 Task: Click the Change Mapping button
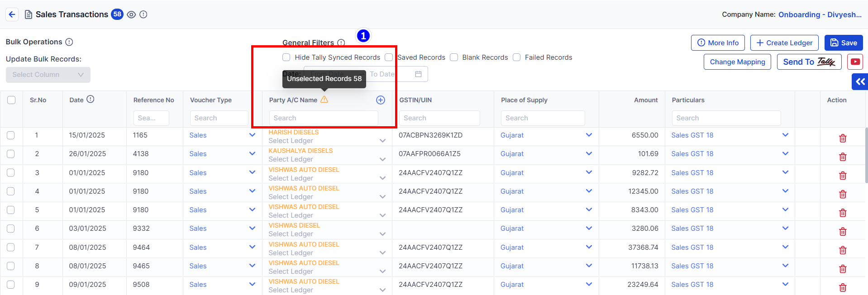click(737, 62)
